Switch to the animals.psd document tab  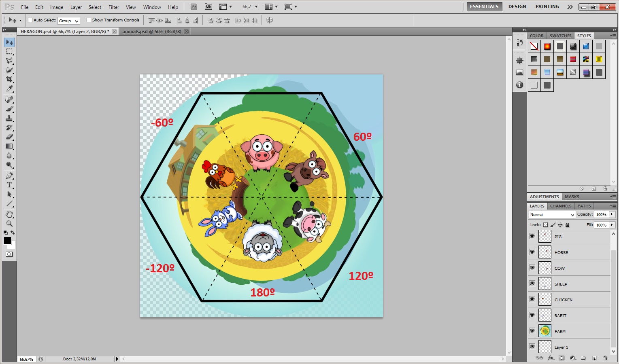click(x=152, y=32)
